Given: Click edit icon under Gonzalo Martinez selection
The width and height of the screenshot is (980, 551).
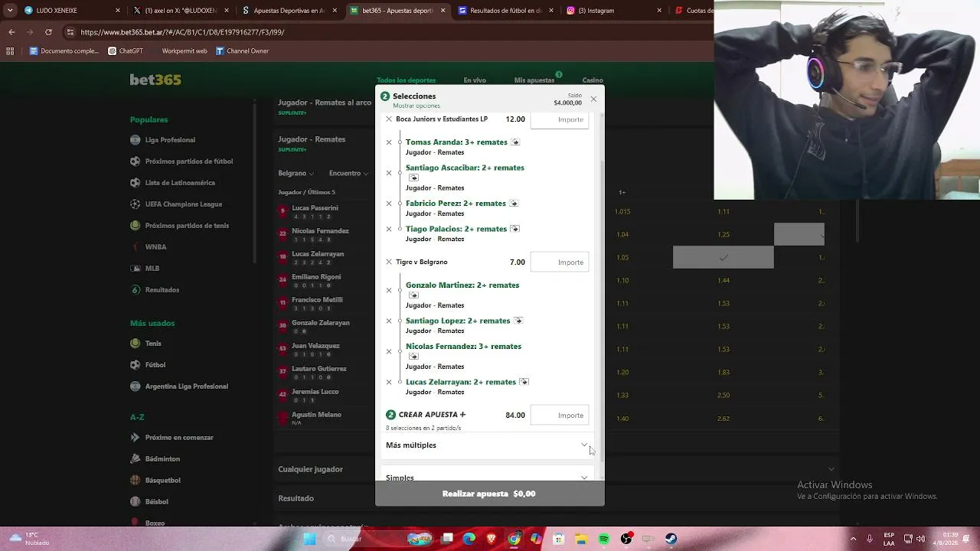Looking at the screenshot, I should pyautogui.click(x=413, y=295).
